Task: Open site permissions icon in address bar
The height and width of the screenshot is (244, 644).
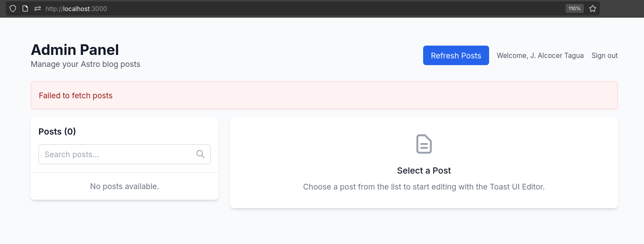Action: tap(38, 8)
